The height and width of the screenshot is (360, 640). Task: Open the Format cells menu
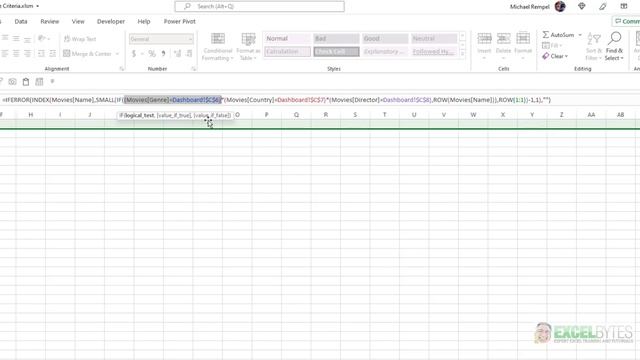(523, 47)
